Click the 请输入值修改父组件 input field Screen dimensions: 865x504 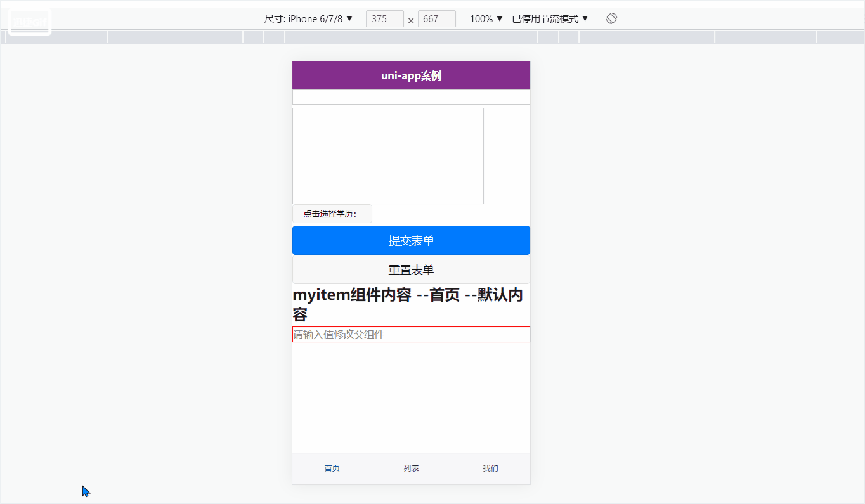tap(411, 334)
